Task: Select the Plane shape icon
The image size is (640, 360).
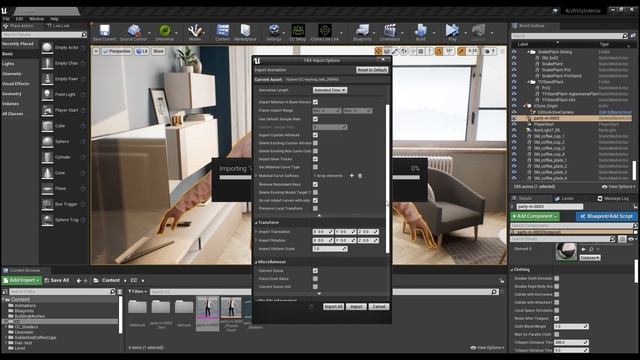Action: [x=47, y=188]
